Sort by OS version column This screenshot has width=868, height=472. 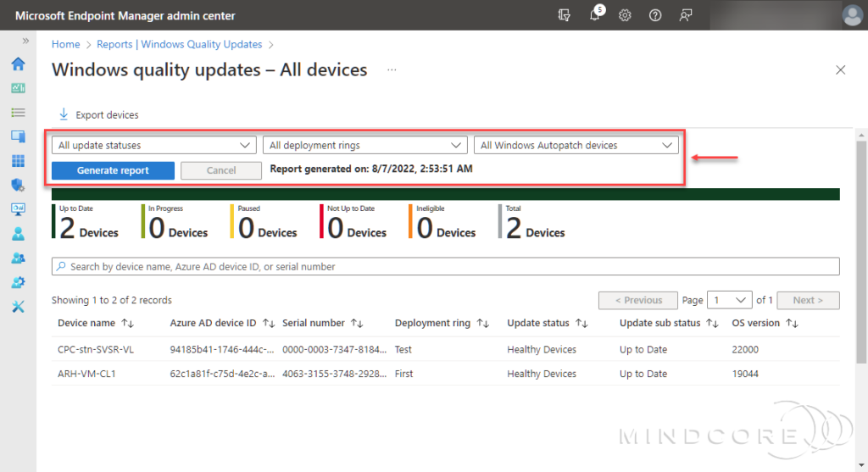coord(765,323)
